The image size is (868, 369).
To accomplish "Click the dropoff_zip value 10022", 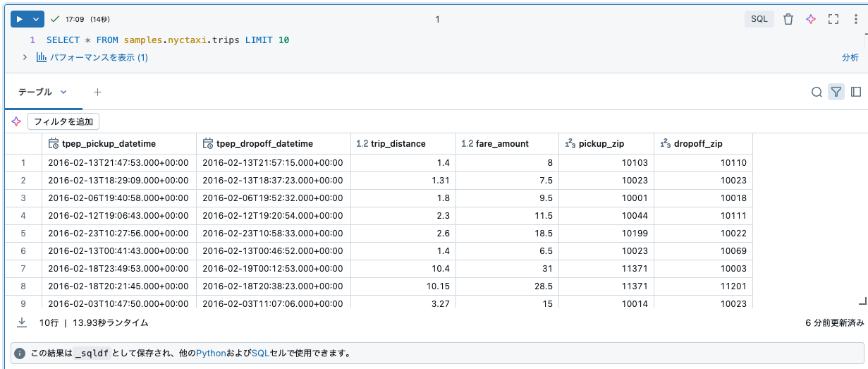I will point(703,233).
